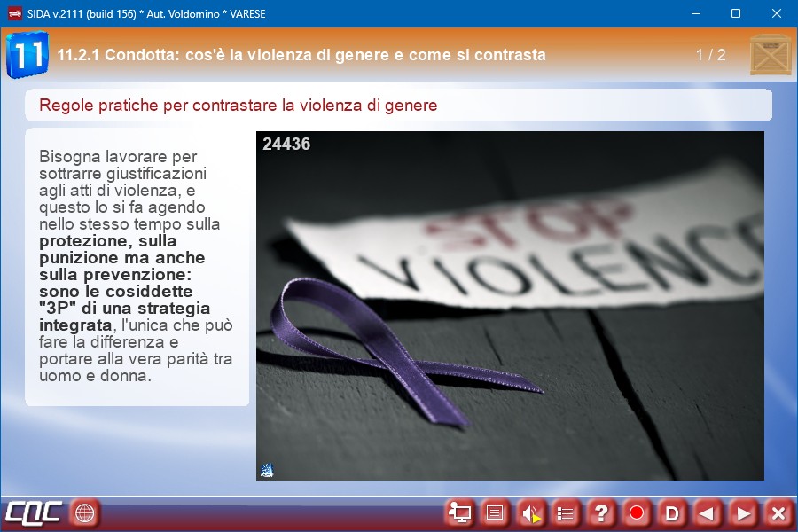The image size is (798, 532).
Task: Click the small blue icon on image corner
Action: click(267, 470)
